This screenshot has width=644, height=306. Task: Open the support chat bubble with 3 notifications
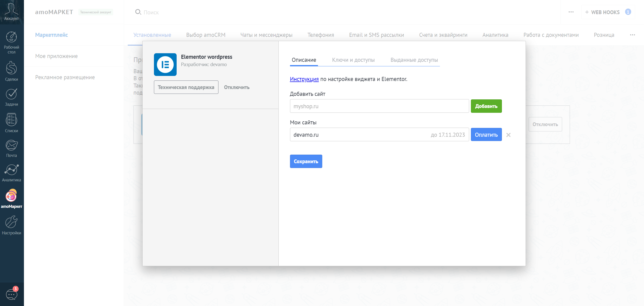click(x=11, y=294)
